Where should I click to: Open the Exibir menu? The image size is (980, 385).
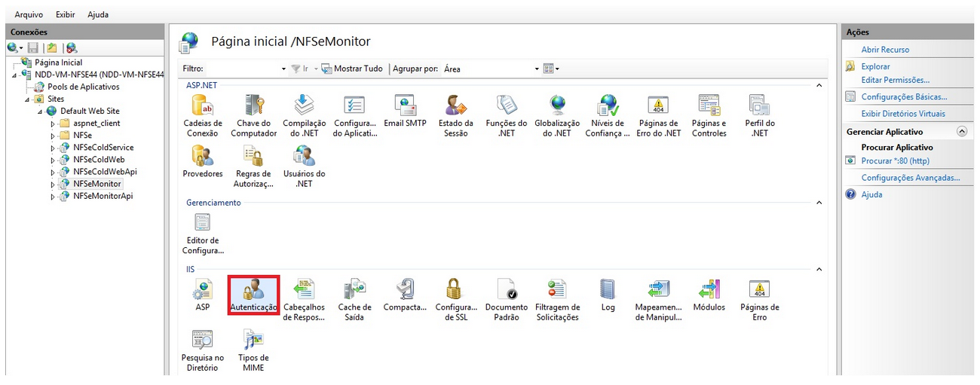point(65,14)
